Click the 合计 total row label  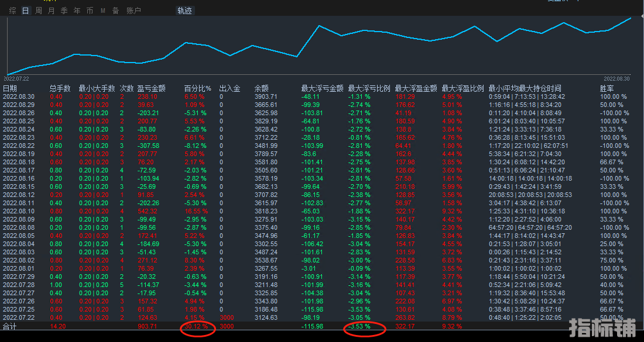[x=10, y=326]
